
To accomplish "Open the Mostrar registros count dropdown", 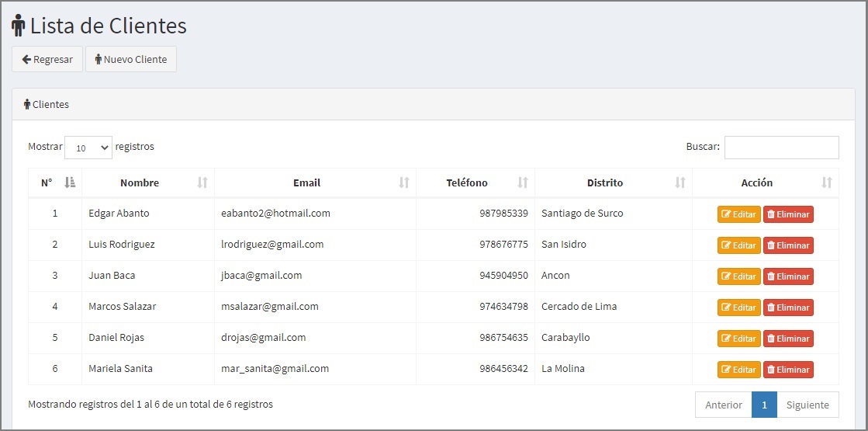I will [88, 148].
